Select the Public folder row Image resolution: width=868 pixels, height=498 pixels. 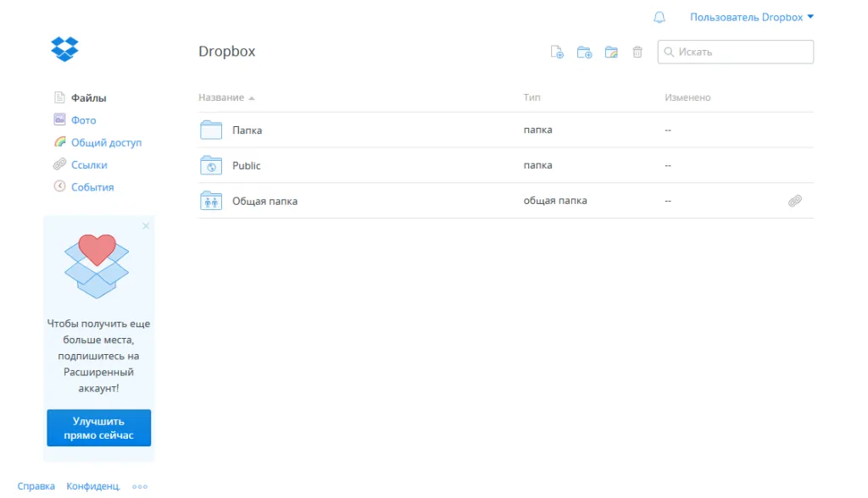[246, 165]
